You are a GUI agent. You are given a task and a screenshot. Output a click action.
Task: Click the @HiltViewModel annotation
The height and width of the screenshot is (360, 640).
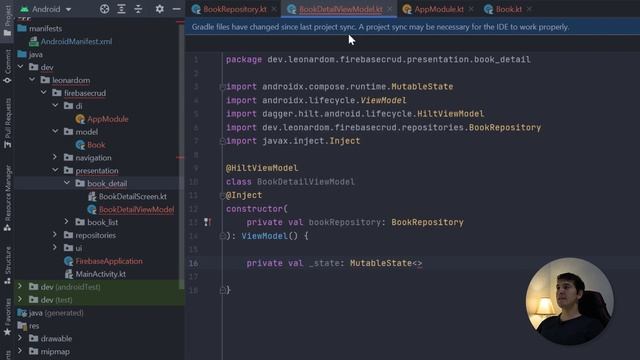(262, 168)
